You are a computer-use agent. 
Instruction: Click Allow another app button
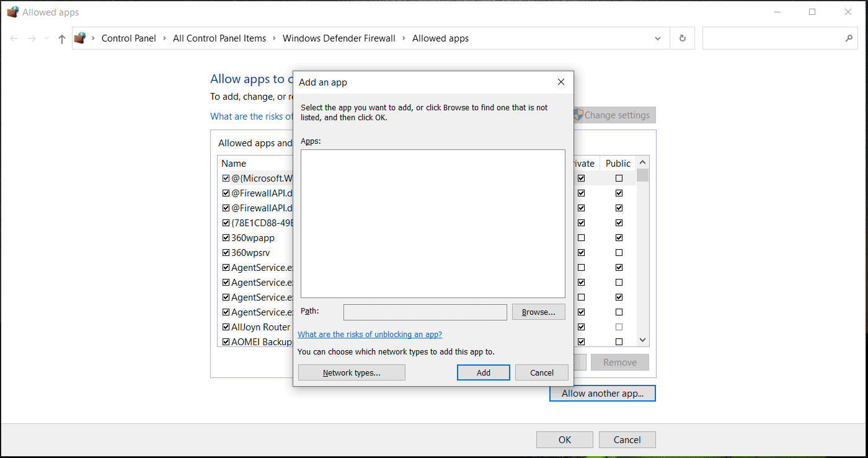603,394
